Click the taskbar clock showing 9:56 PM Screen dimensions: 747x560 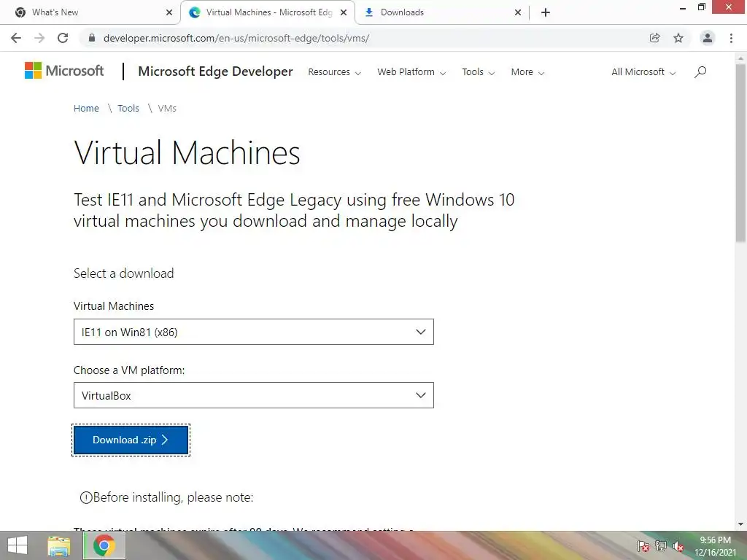pos(715,546)
